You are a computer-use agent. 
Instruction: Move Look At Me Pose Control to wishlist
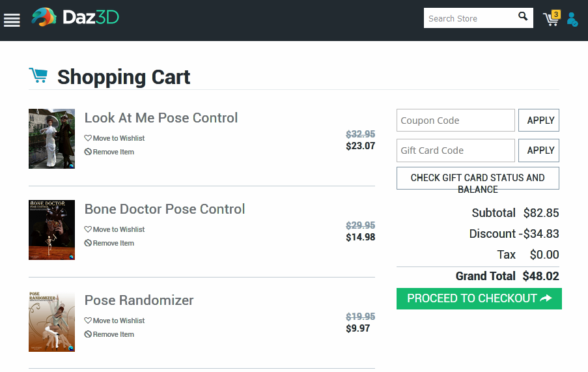point(115,138)
